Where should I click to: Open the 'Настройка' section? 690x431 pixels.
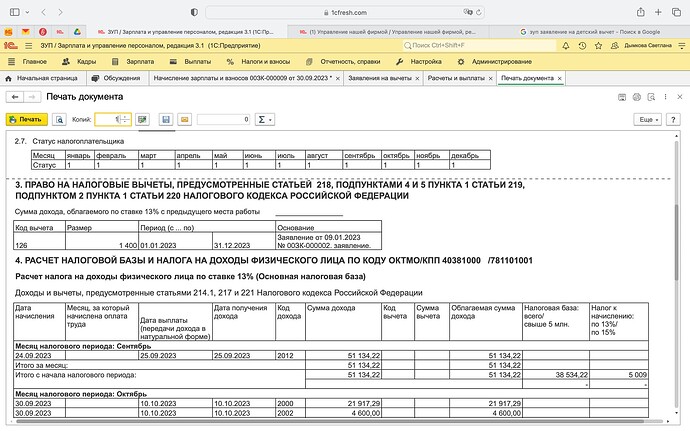(418, 62)
